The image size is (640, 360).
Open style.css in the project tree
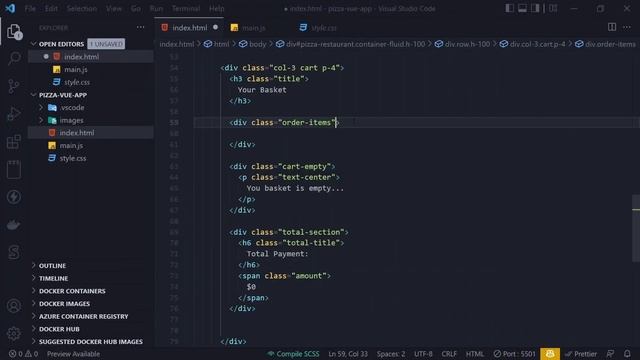coord(73,158)
